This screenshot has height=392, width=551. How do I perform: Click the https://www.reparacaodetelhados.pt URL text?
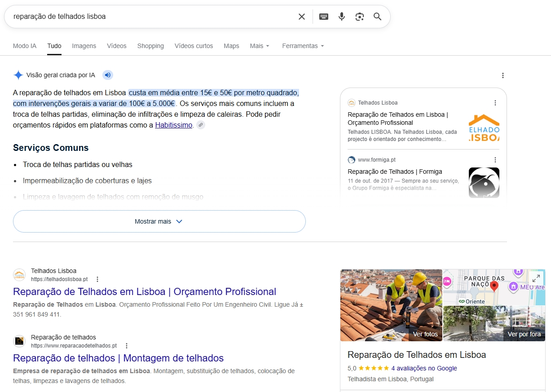pos(74,346)
